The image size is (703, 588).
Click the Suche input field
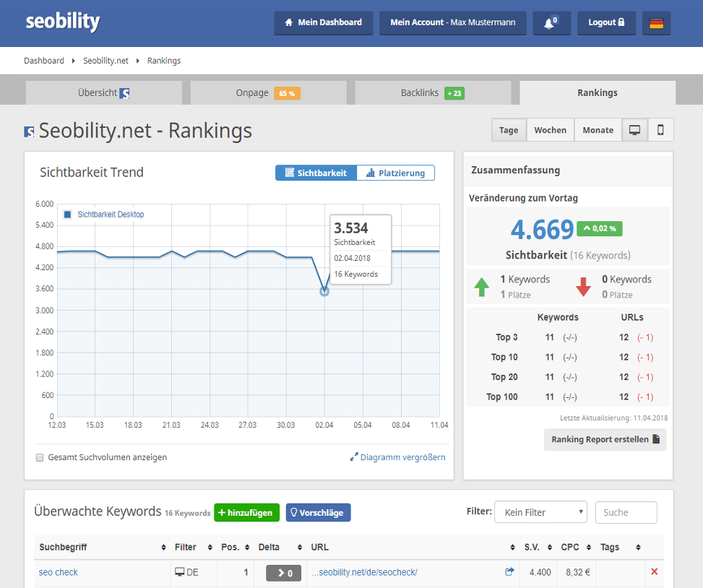click(626, 512)
